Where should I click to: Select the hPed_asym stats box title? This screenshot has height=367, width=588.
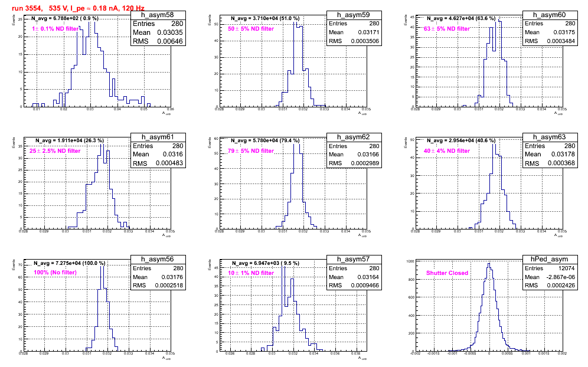(550, 260)
